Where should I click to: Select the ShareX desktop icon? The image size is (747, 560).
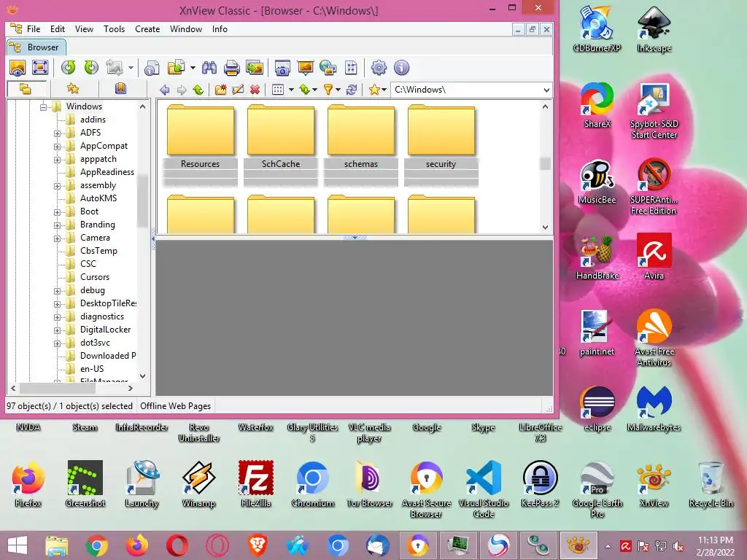[x=597, y=105]
